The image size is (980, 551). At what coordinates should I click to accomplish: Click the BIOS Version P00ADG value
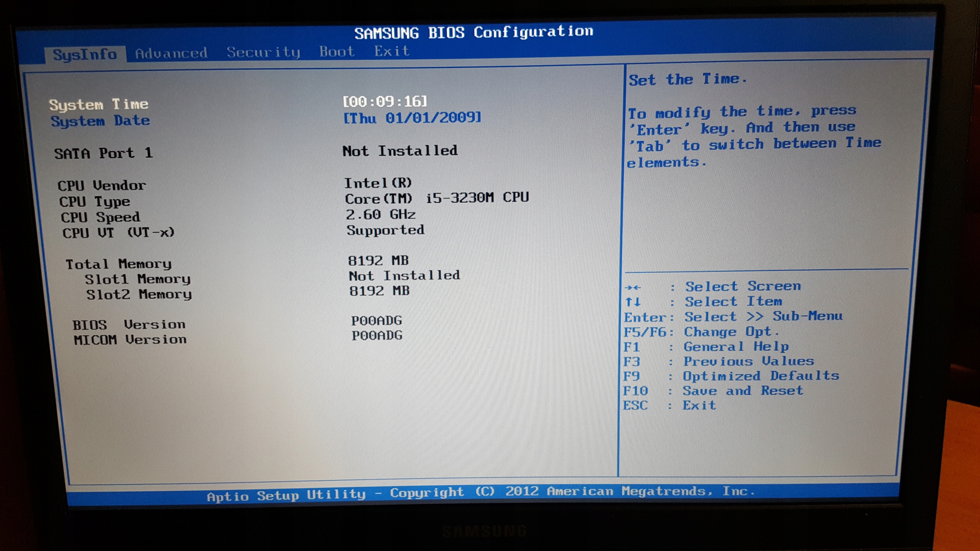377,320
